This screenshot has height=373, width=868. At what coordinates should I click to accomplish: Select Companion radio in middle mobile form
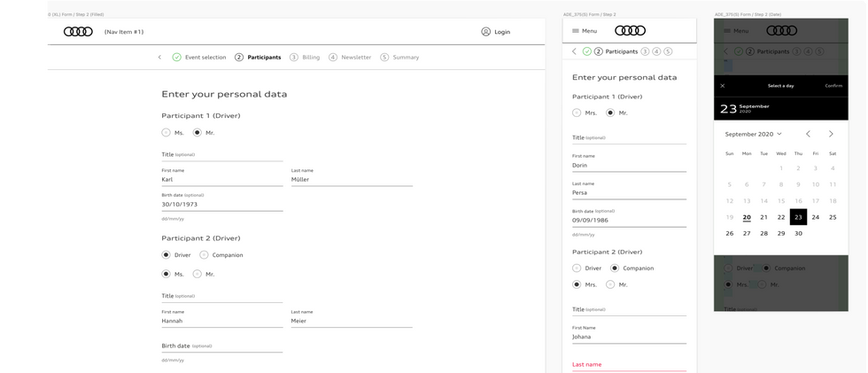tap(615, 268)
